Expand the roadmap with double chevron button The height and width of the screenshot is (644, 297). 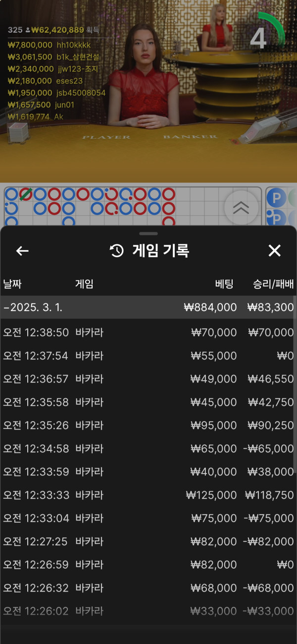point(241,208)
